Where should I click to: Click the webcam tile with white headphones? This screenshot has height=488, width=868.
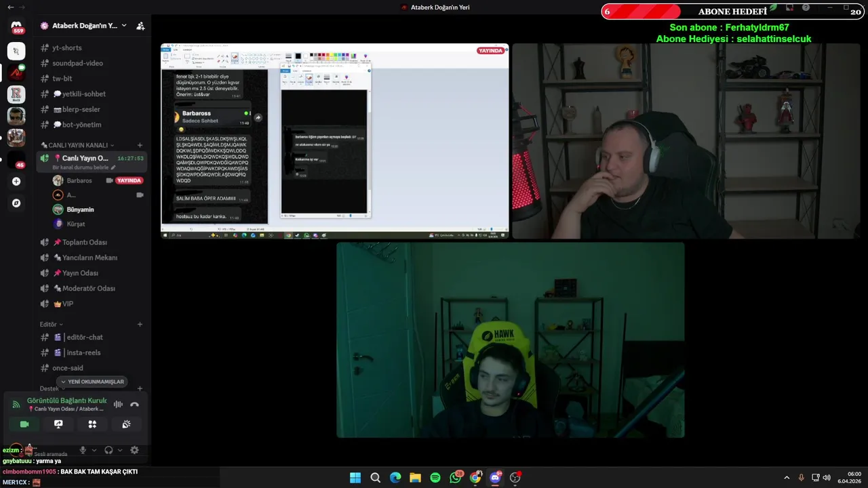pos(686,141)
